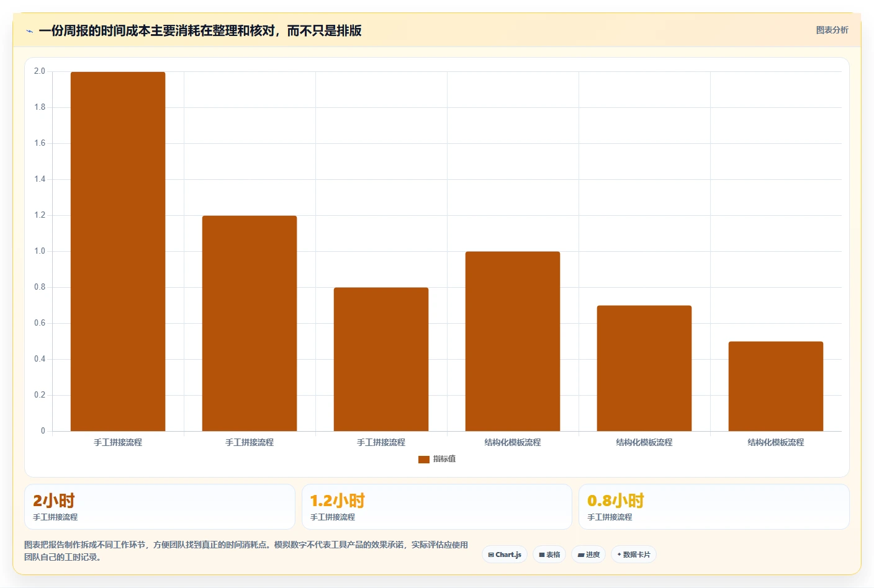
Task: Click the 进度 tag pill
Action: 588,555
